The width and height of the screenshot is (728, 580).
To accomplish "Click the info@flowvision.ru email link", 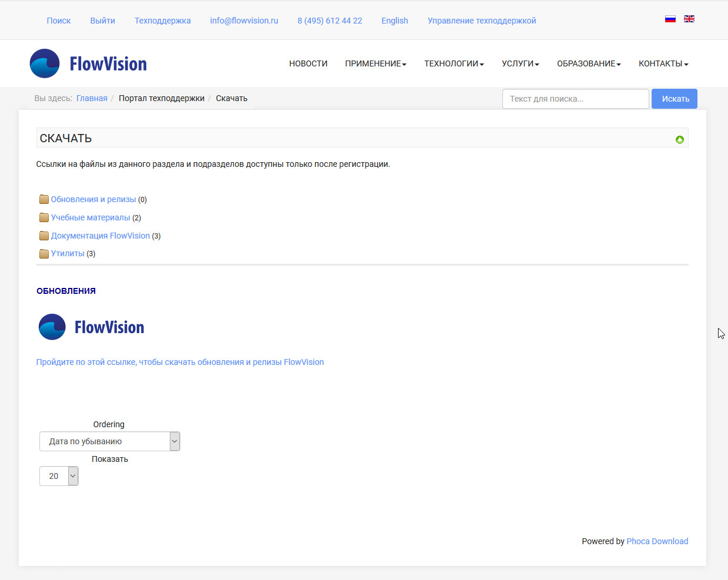I will [x=244, y=21].
